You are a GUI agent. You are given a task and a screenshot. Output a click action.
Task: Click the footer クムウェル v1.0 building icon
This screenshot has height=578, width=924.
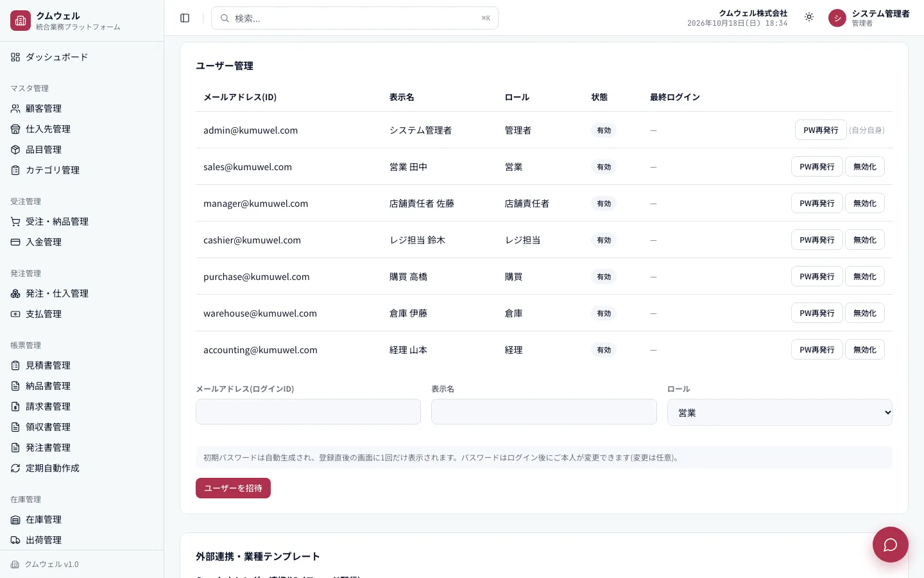point(15,565)
